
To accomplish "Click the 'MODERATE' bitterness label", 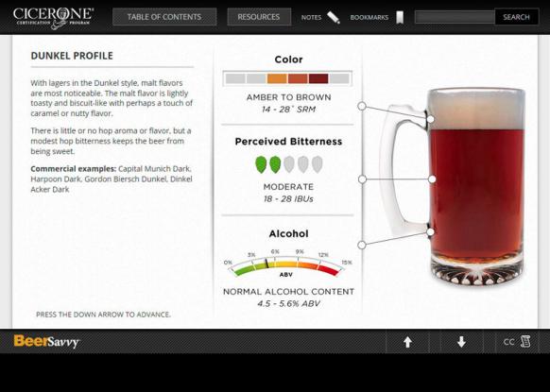I will (x=288, y=187).
